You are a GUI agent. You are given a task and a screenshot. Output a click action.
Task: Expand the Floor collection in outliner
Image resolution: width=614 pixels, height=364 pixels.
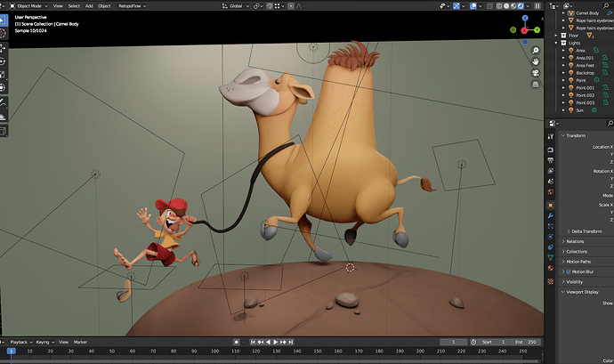pyautogui.click(x=556, y=36)
